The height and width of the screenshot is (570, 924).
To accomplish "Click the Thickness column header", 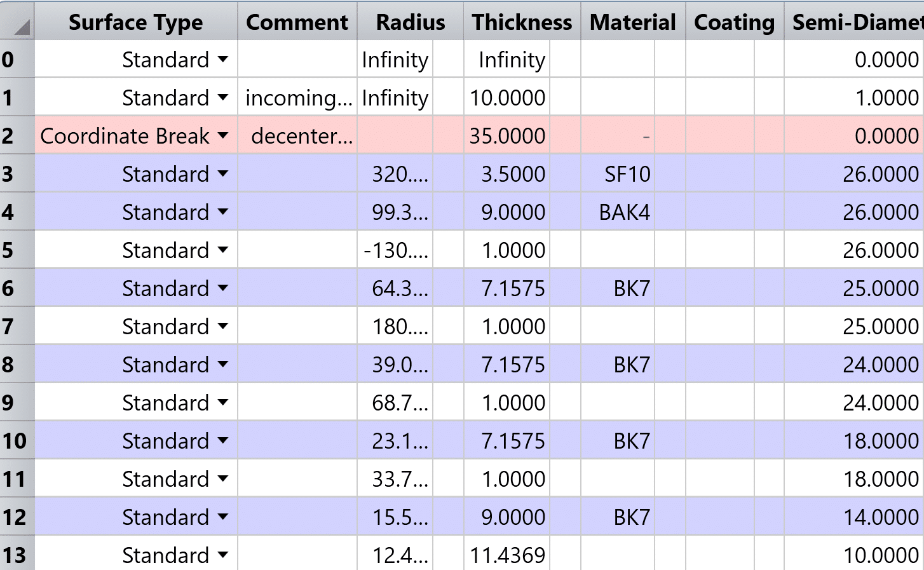I will point(522,22).
